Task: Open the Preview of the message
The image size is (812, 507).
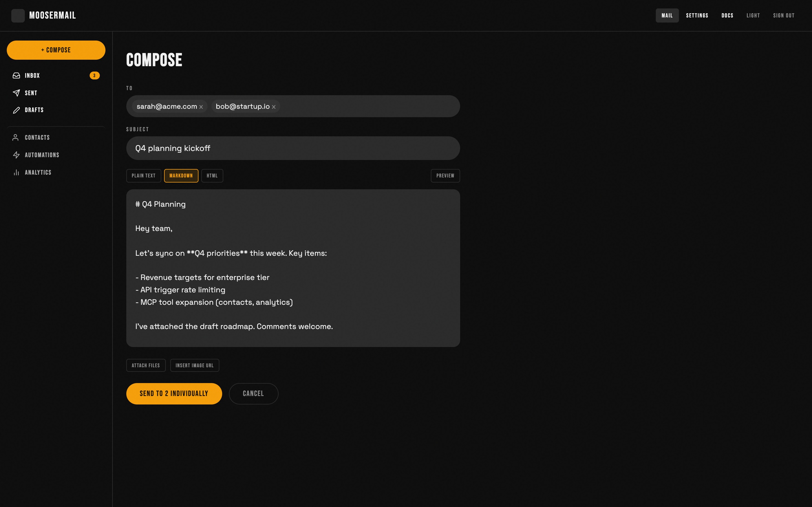Action: click(445, 175)
